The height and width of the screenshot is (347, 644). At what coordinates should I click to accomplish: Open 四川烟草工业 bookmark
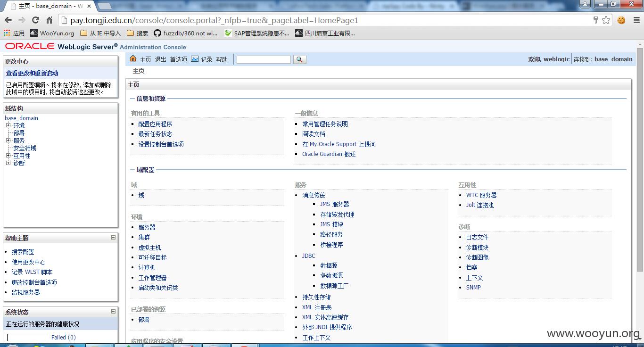(325, 33)
